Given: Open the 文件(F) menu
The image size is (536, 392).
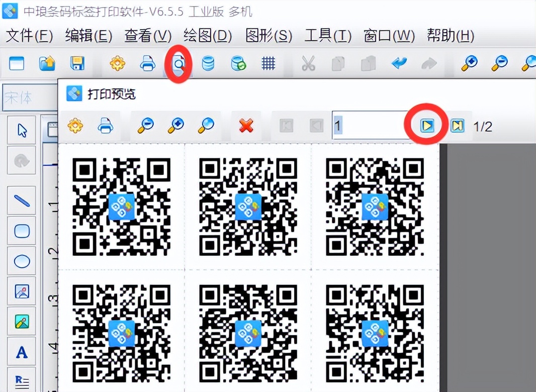Looking at the screenshot, I should coord(29,36).
